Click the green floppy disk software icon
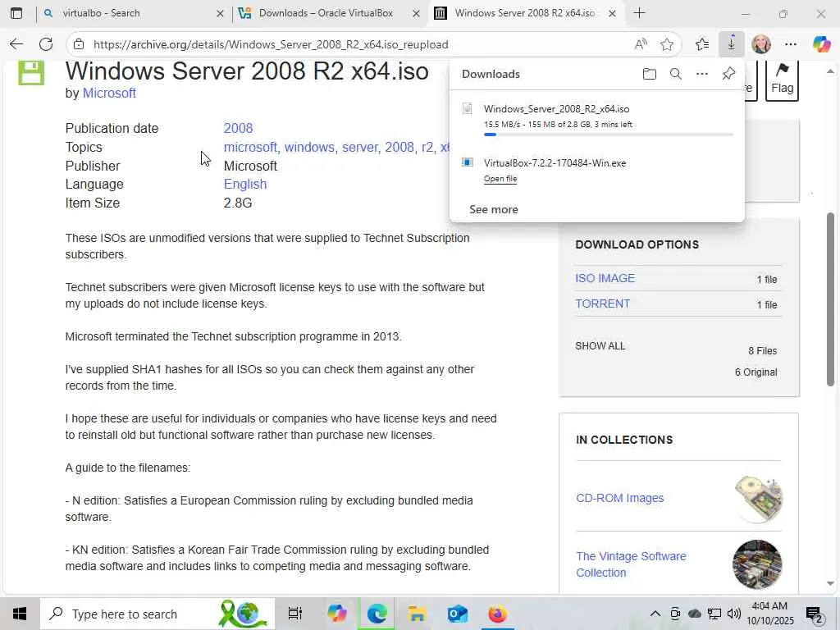840x630 pixels. 31,72
